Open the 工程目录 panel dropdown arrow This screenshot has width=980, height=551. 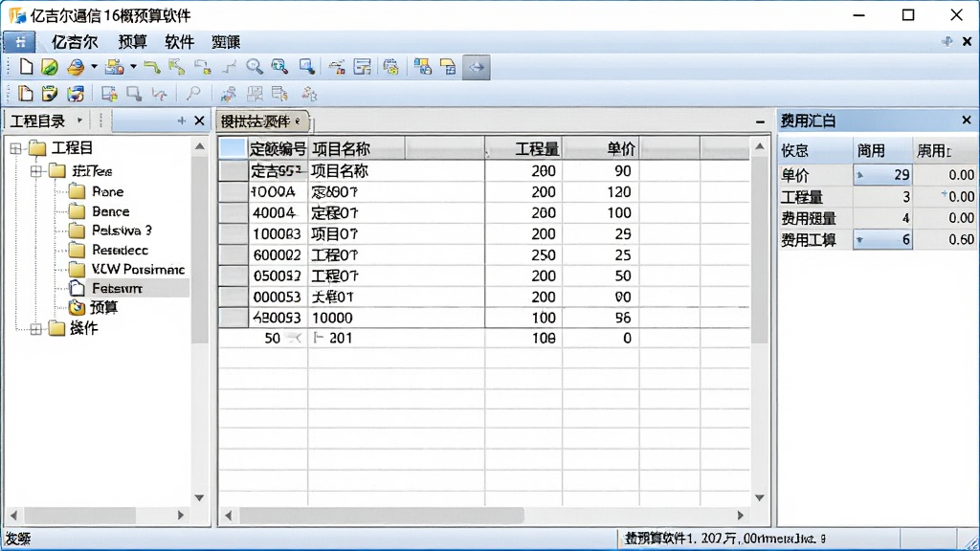click(79, 120)
